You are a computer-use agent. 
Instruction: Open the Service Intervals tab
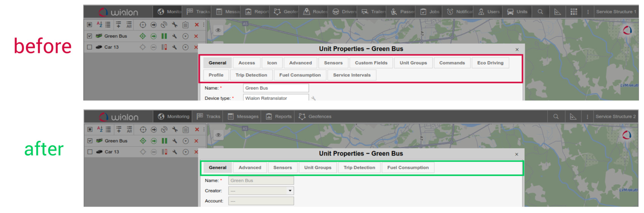pyautogui.click(x=352, y=75)
